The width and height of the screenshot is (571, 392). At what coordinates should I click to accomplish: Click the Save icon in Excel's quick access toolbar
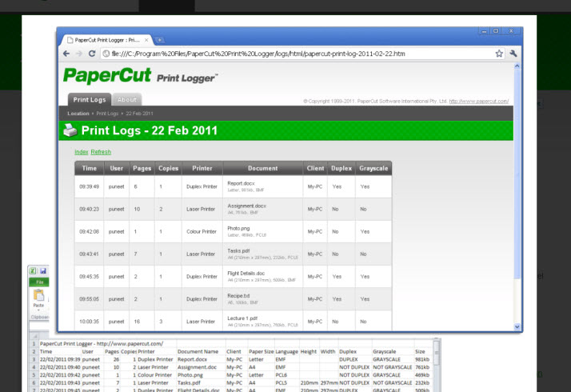(x=43, y=270)
